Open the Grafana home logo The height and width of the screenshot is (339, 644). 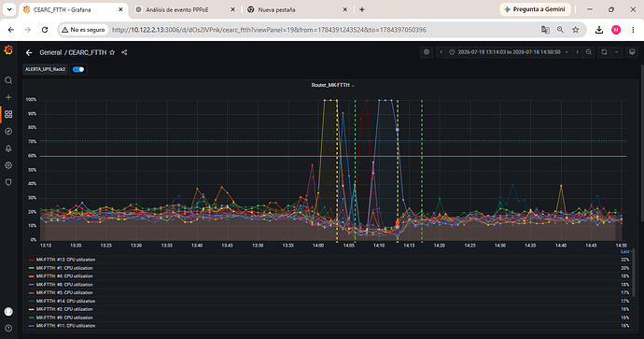point(8,50)
